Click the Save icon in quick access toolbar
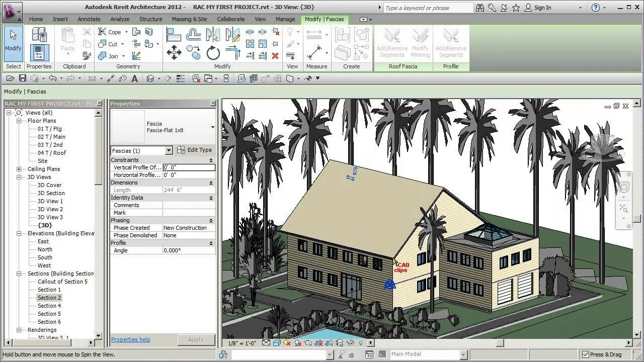This screenshot has height=362, width=644. tap(22, 78)
